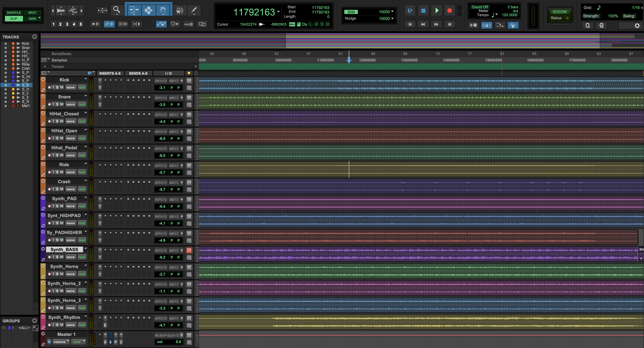Mute the Synth_BASS track
644x348 pixels.
click(62, 257)
